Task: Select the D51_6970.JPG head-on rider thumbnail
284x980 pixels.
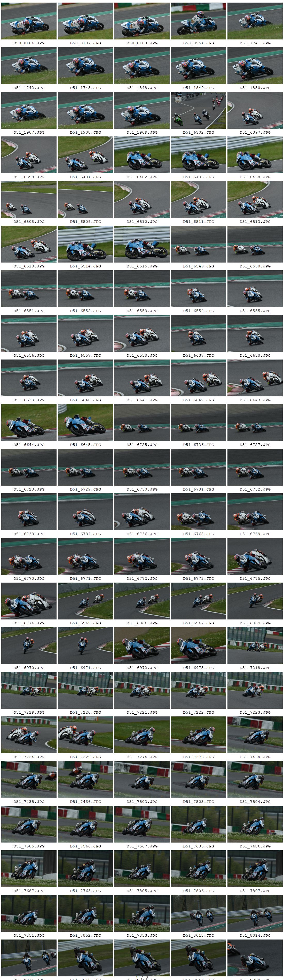Action: coord(29,646)
